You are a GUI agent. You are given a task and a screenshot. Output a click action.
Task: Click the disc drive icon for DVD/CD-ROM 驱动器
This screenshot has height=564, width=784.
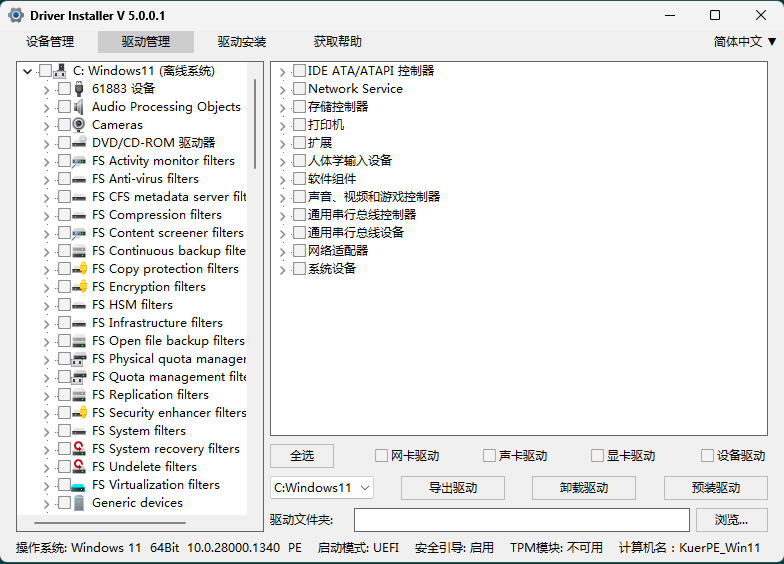point(78,143)
